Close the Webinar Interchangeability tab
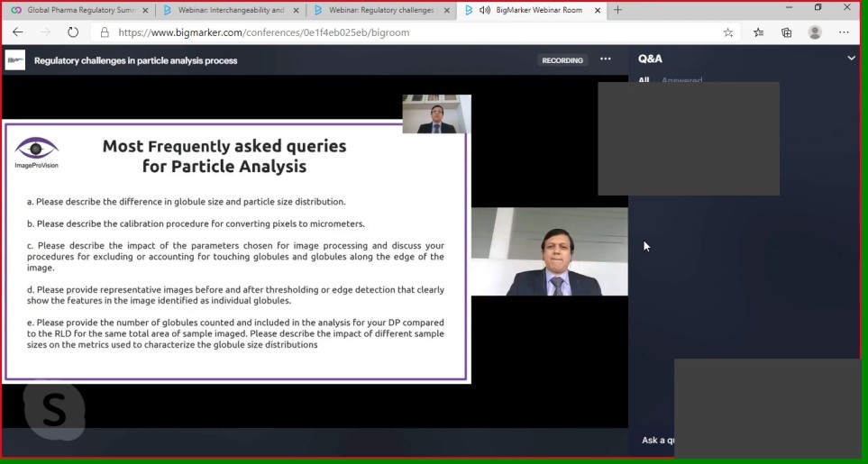The image size is (868, 464). [x=297, y=10]
